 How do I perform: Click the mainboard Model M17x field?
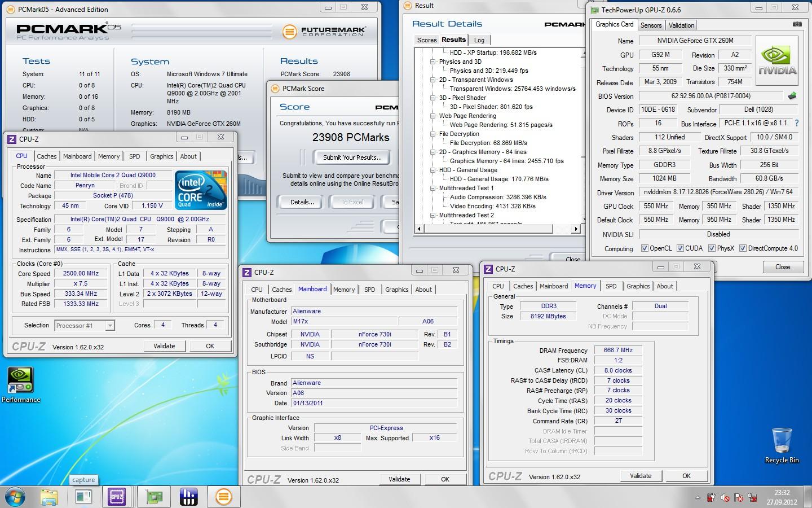pos(345,321)
